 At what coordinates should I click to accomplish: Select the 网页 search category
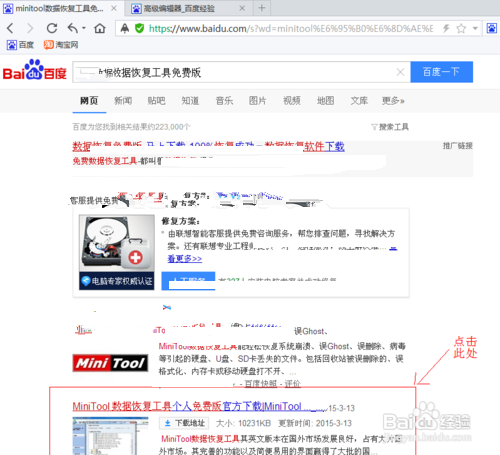(x=89, y=101)
